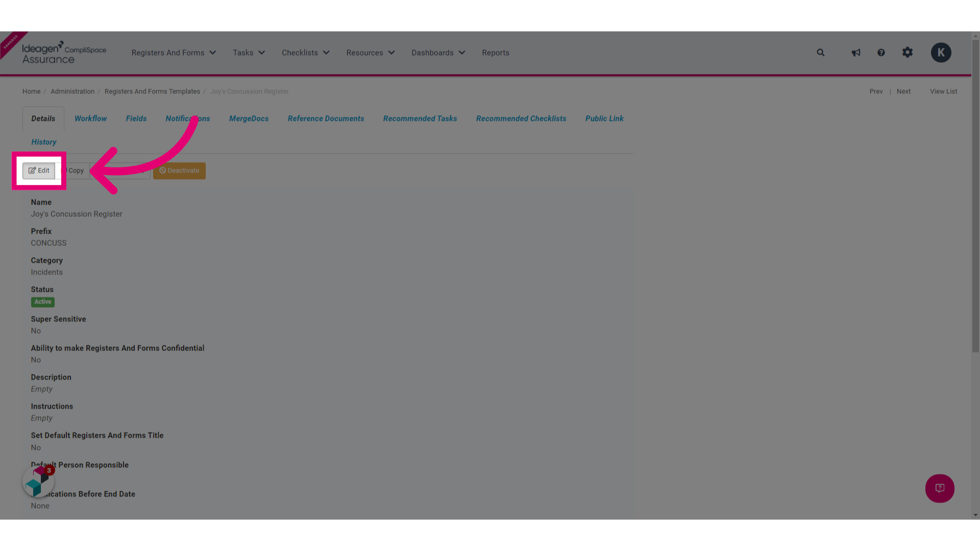The width and height of the screenshot is (980, 551).
Task: Switch to the Fields tab
Action: point(136,118)
